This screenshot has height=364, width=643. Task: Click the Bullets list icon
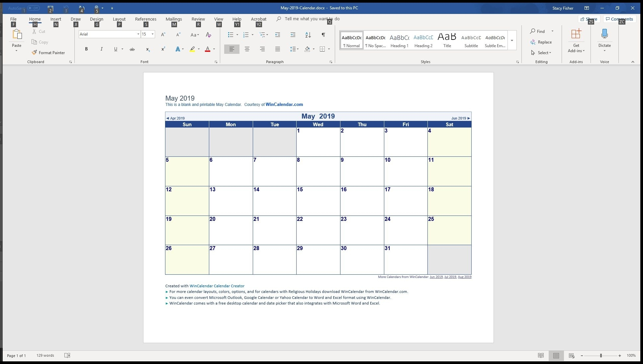point(230,34)
